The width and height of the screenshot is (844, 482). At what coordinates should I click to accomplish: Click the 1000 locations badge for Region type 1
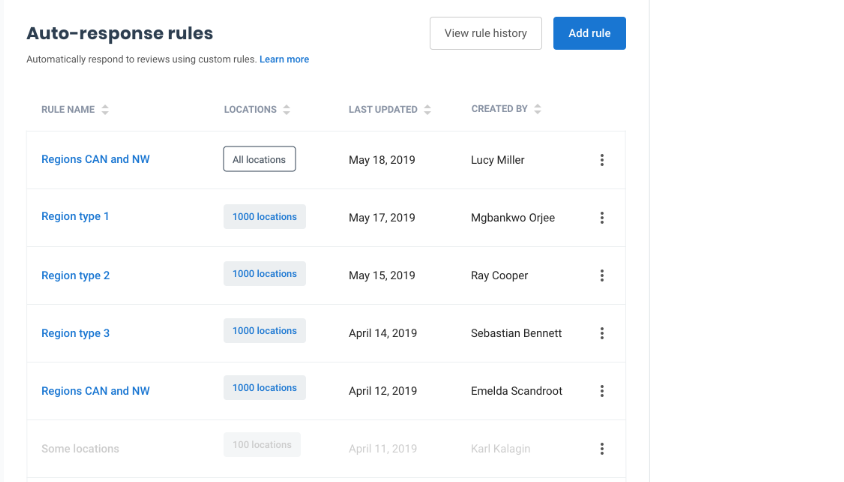(x=264, y=217)
